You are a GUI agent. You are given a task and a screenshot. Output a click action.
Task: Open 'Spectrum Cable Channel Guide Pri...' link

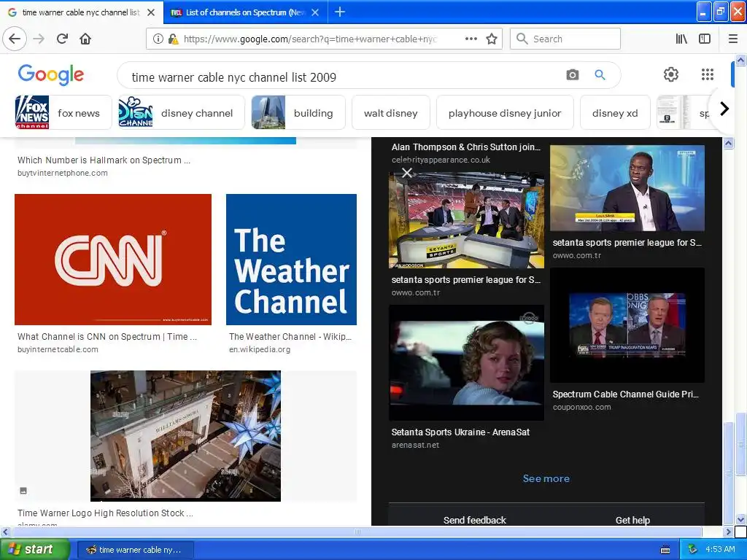pos(625,394)
